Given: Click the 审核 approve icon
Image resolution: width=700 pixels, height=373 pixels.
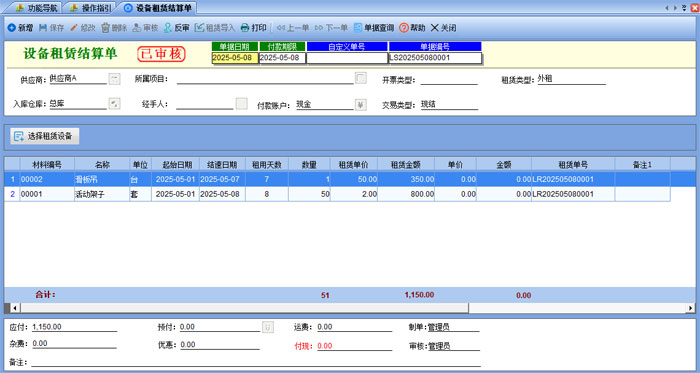Looking at the screenshot, I should (x=137, y=28).
